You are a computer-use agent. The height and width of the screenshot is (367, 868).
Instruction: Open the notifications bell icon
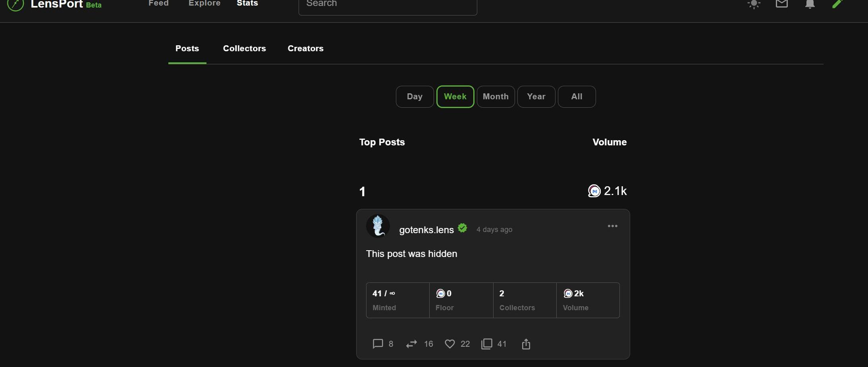(x=810, y=4)
